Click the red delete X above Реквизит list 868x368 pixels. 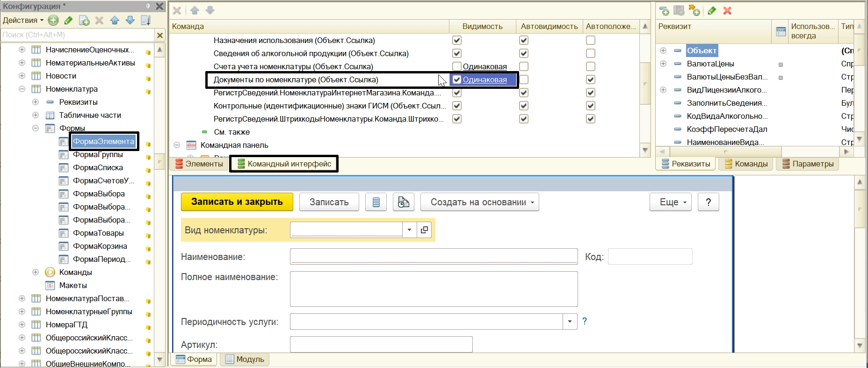727,10
